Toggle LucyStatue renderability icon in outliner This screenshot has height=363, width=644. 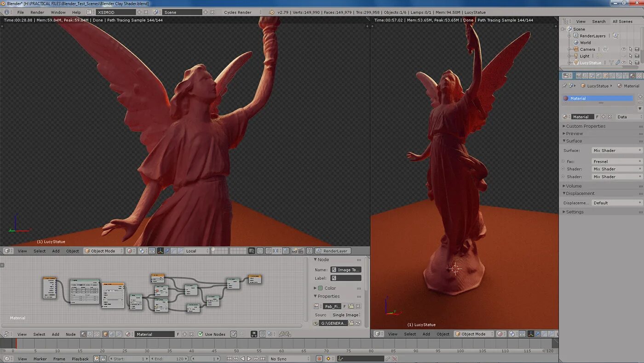(x=637, y=63)
